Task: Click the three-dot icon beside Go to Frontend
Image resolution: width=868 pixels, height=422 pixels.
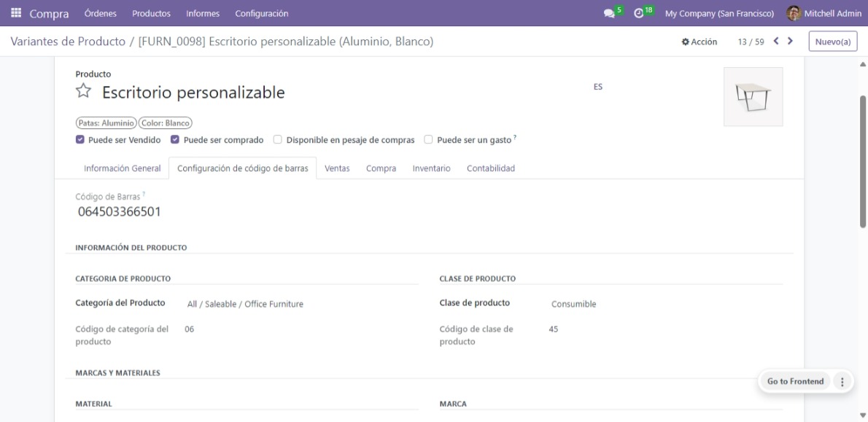Action: pos(842,381)
